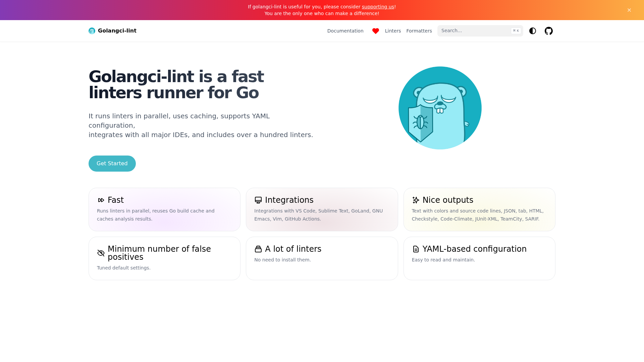
Task: Click the Golangci-lint logo icon
Action: (x=92, y=31)
